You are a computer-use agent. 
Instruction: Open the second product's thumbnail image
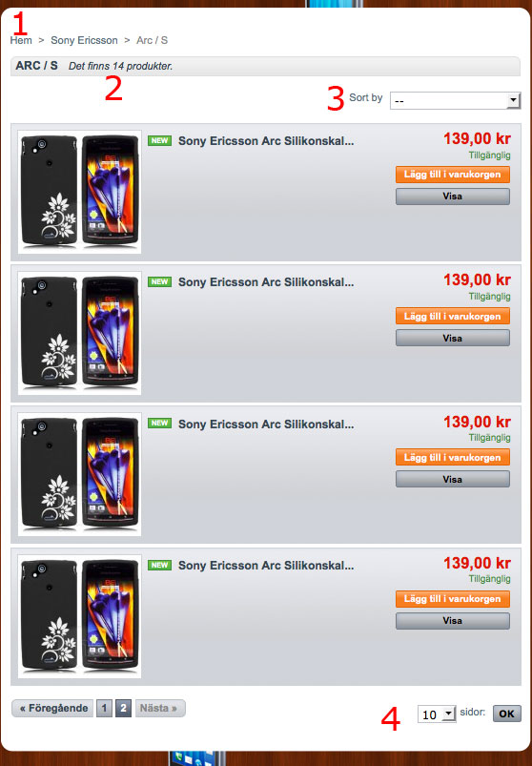click(79, 333)
